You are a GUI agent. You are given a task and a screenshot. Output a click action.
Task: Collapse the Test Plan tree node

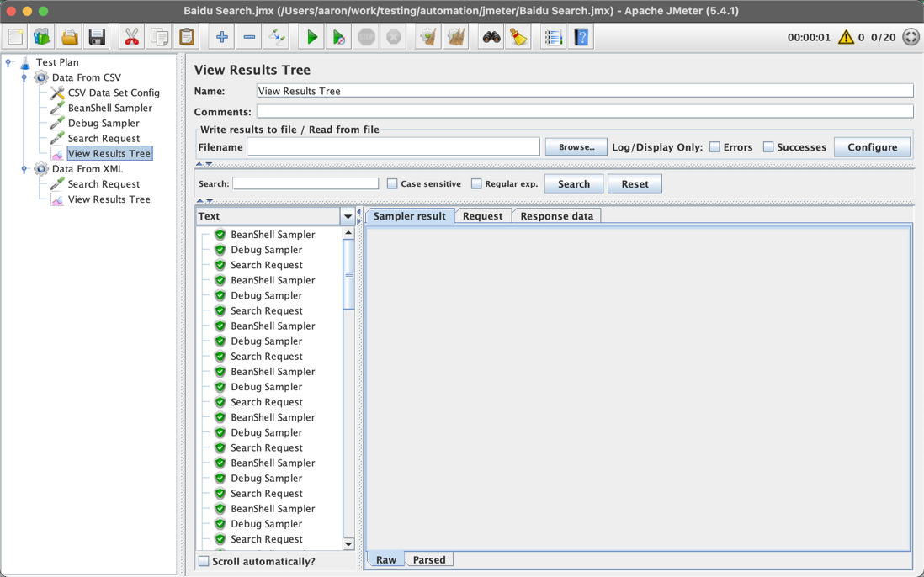click(8, 62)
